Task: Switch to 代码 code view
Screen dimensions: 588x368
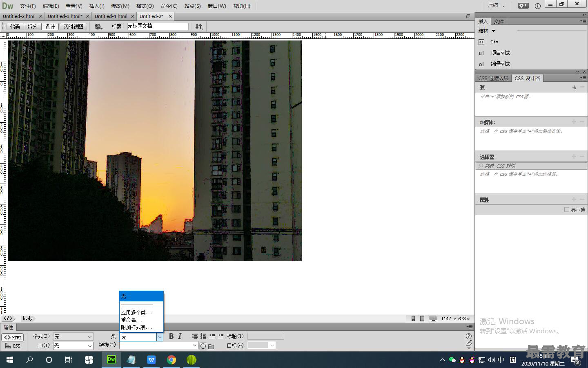Action: [x=15, y=27]
